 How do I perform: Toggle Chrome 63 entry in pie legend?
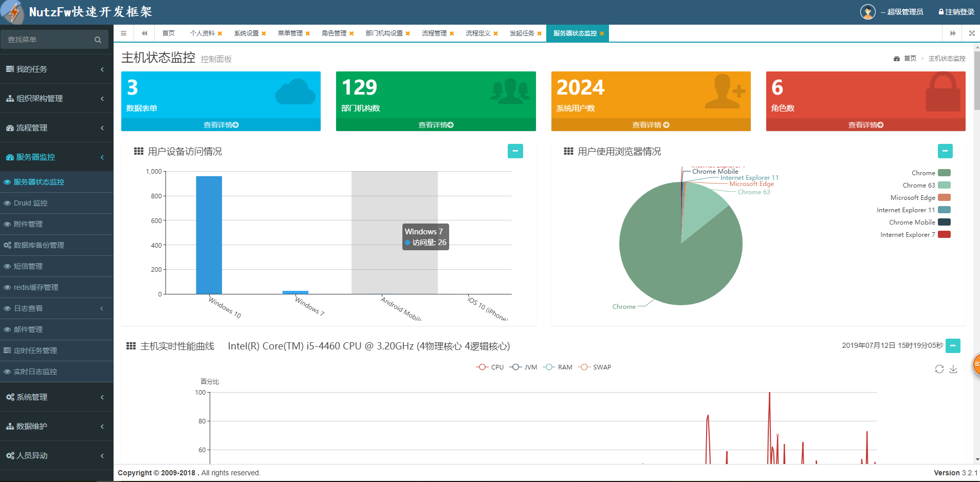927,186
